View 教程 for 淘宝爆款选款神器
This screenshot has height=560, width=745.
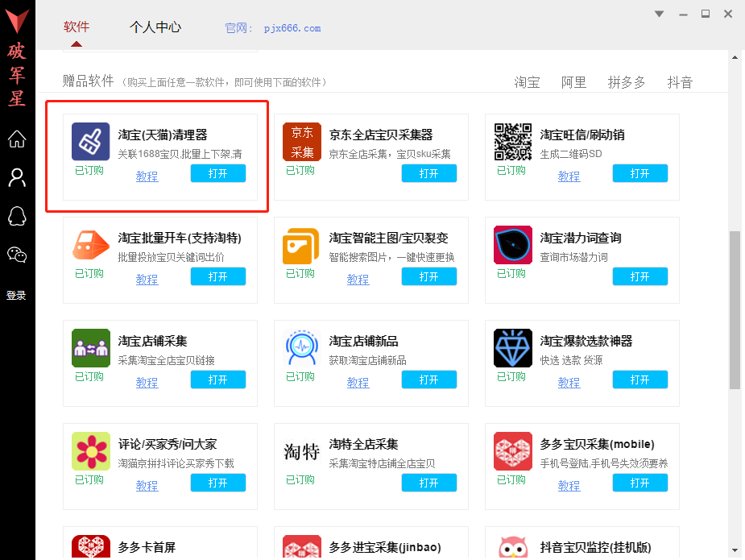pyautogui.click(x=569, y=383)
